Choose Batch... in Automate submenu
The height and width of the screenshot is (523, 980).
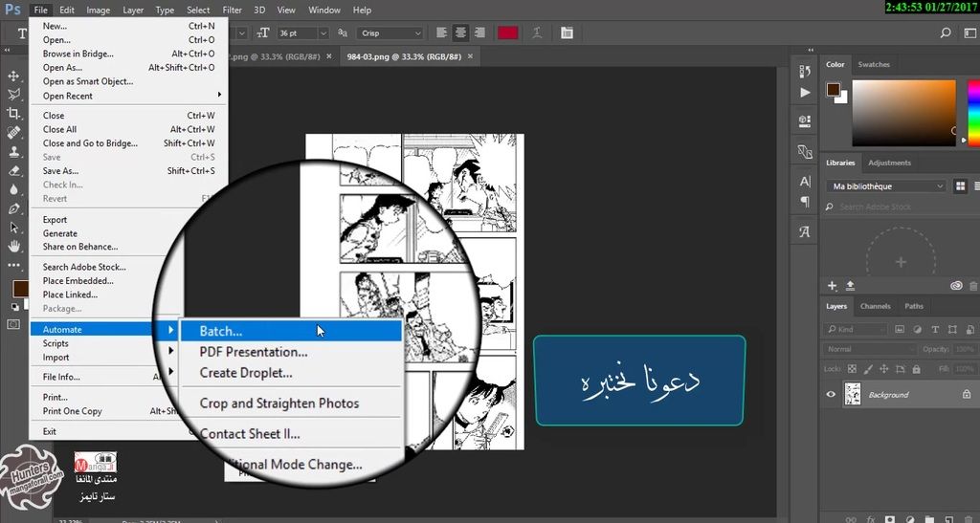point(291,331)
